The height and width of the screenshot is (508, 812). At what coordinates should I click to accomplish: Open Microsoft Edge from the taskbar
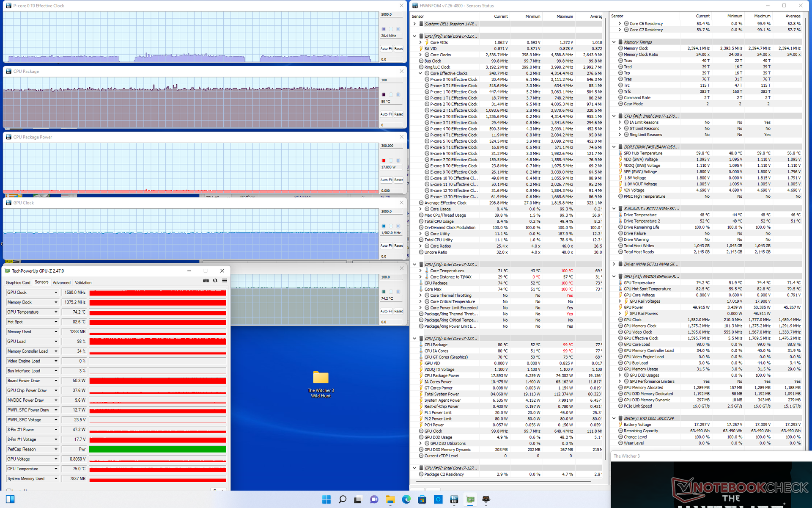pos(406,500)
